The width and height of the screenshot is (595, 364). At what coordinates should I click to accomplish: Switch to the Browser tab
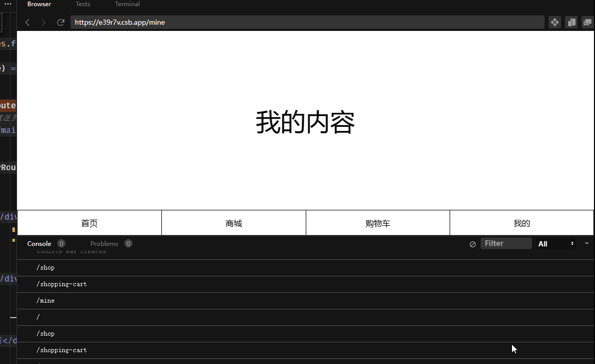point(39,4)
